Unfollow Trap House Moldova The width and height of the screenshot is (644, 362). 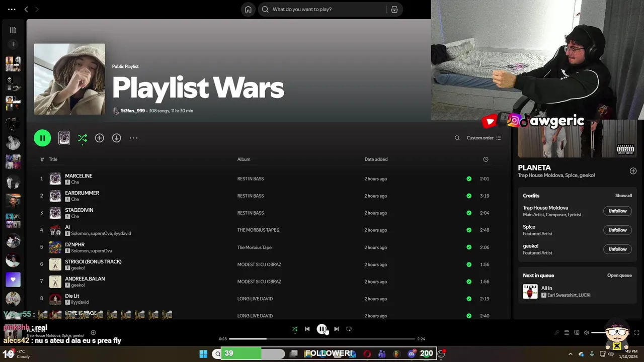click(617, 211)
